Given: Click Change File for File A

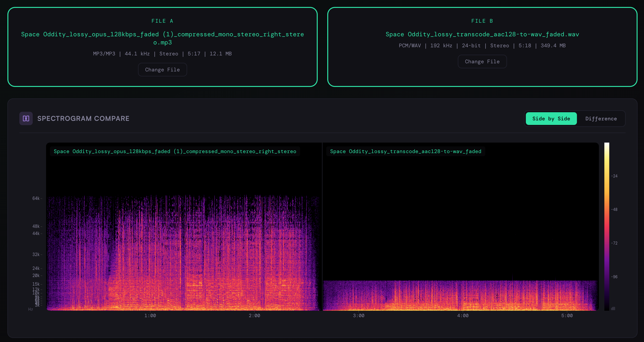Looking at the screenshot, I should click(x=162, y=69).
